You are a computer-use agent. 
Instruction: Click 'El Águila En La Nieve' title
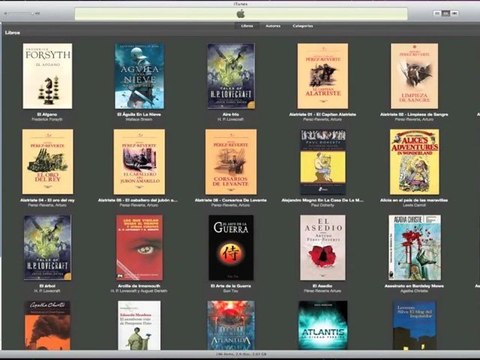click(139, 114)
